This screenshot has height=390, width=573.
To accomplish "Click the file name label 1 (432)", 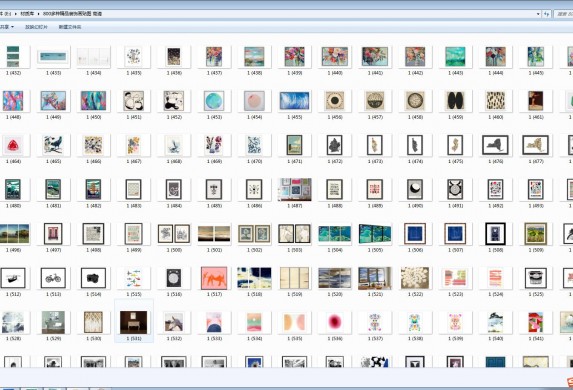I will point(13,73).
